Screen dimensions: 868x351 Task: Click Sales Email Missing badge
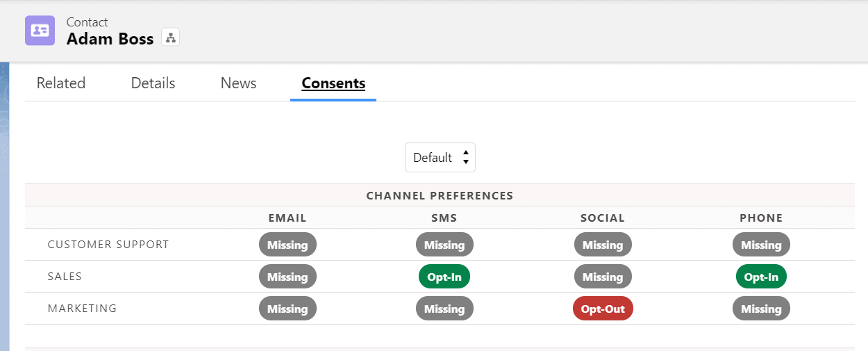coord(287,277)
